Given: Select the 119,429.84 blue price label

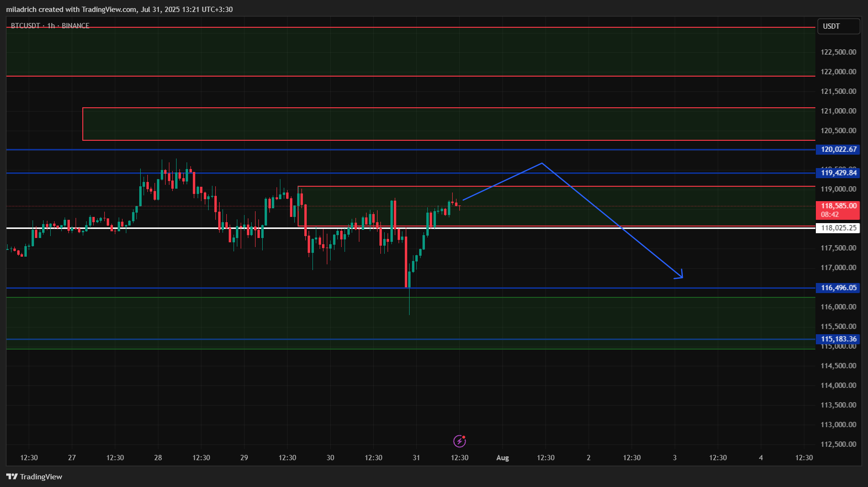Looking at the screenshot, I should click(x=838, y=173).
